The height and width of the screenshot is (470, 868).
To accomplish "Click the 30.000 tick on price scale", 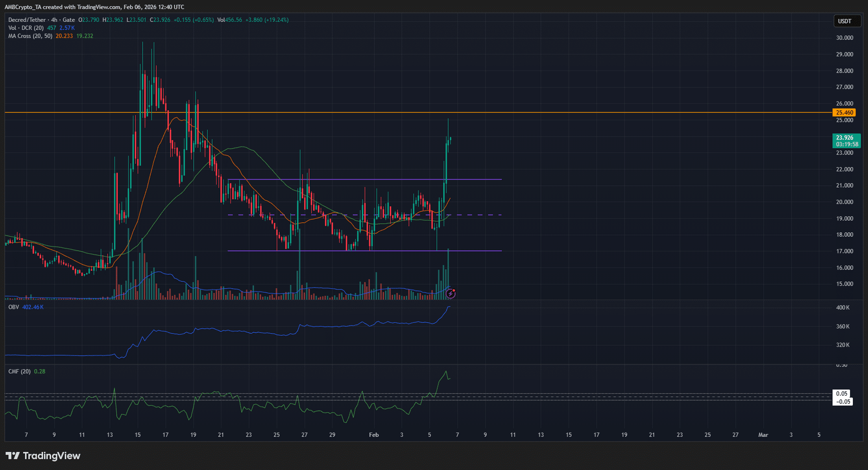I will 844,38.
